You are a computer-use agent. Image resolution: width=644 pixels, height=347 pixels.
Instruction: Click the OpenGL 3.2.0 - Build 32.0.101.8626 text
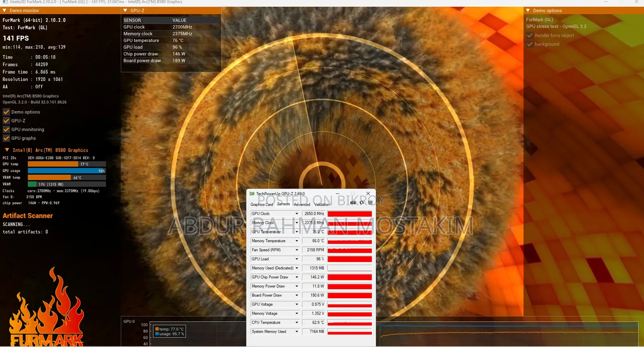(35, 102)
